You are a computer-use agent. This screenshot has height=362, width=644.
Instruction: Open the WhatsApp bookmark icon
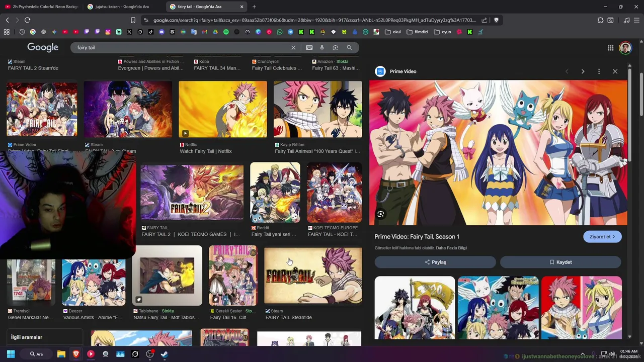click(280, 32)
